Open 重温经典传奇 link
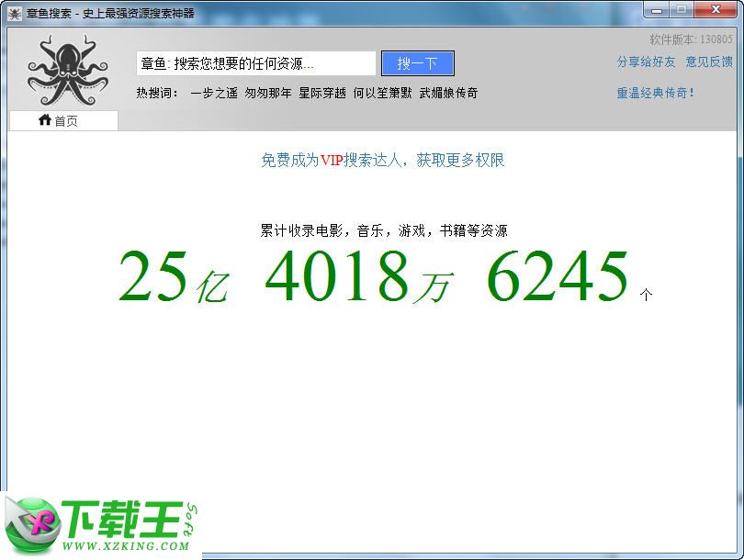 (655, 93)
